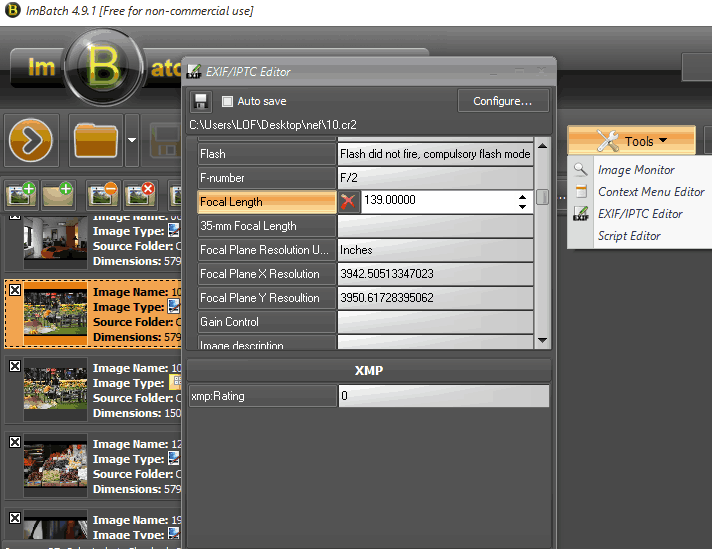712x549 pixels.
Task: Click the XMP section header
Action: (x=369, y=370)
